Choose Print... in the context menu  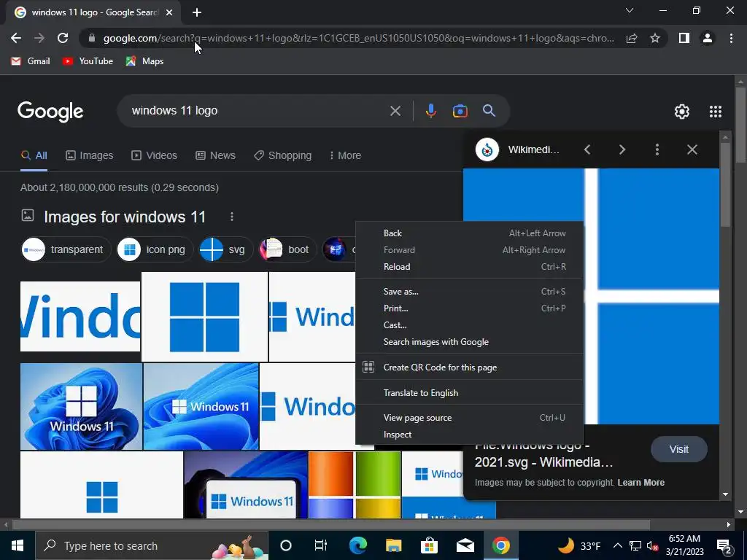tap(469, 308)
